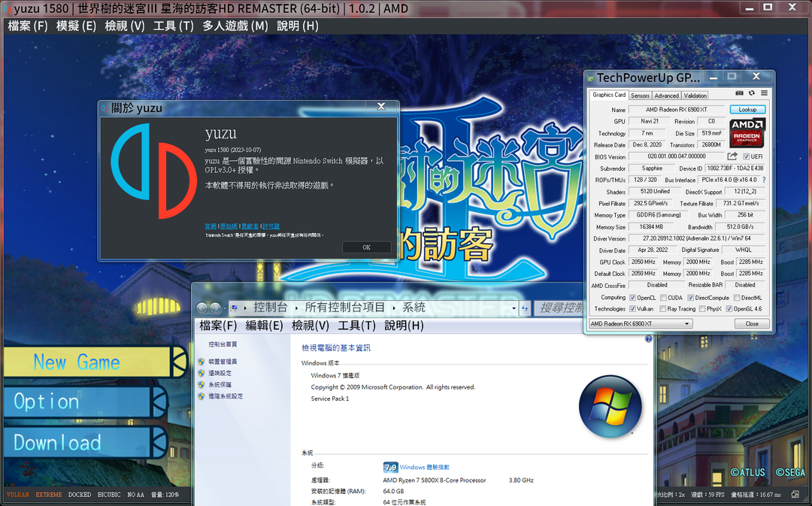Screen dimensions: 812x506
Task: Click the blue help icon in System window
Action: click(x=648, y=339)
